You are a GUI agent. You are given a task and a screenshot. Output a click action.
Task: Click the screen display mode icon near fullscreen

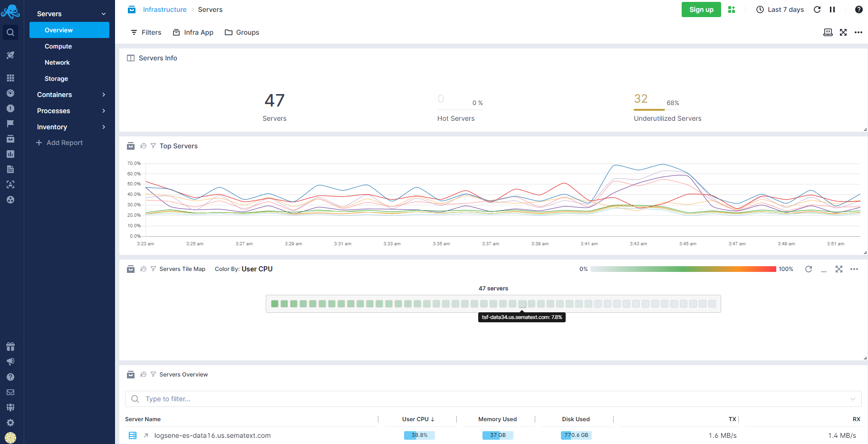828,32
